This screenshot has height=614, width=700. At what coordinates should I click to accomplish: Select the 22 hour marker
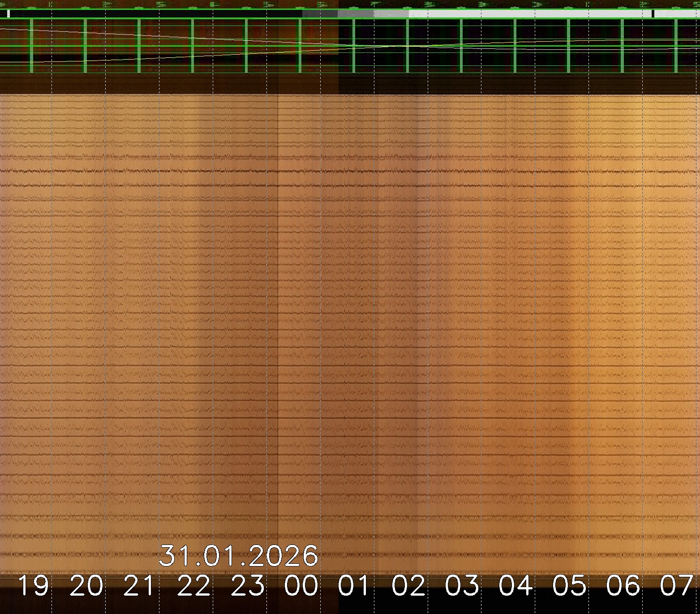click(x=194, y=586)
